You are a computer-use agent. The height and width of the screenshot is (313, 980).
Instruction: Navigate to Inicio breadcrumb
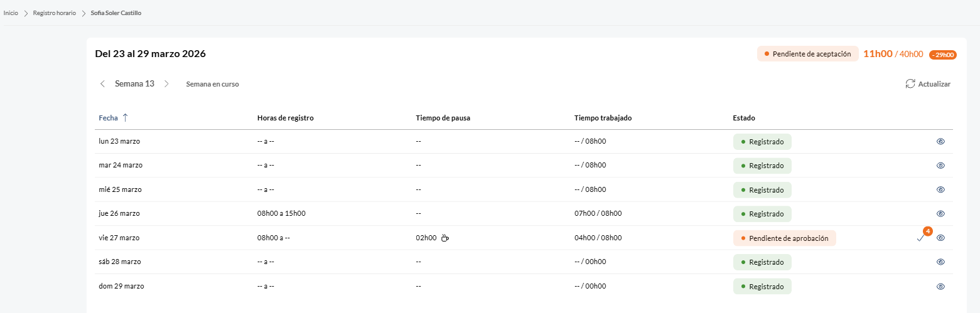[11, 13]
